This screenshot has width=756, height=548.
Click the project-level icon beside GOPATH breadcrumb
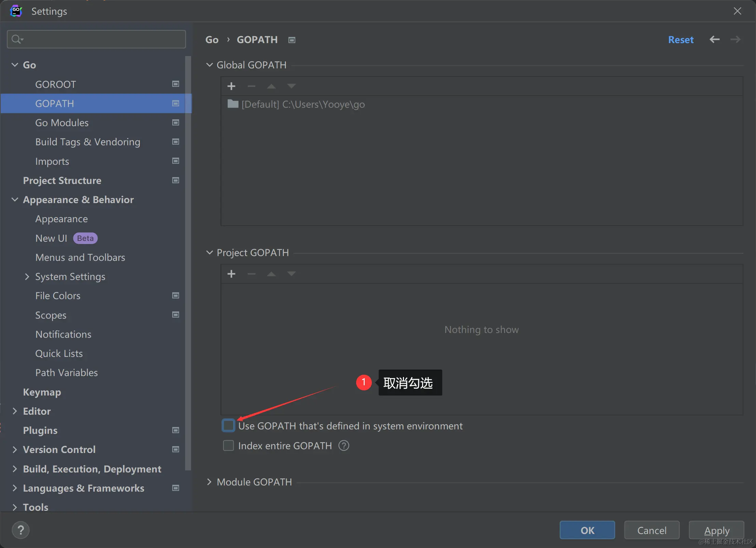click(292, 40)
